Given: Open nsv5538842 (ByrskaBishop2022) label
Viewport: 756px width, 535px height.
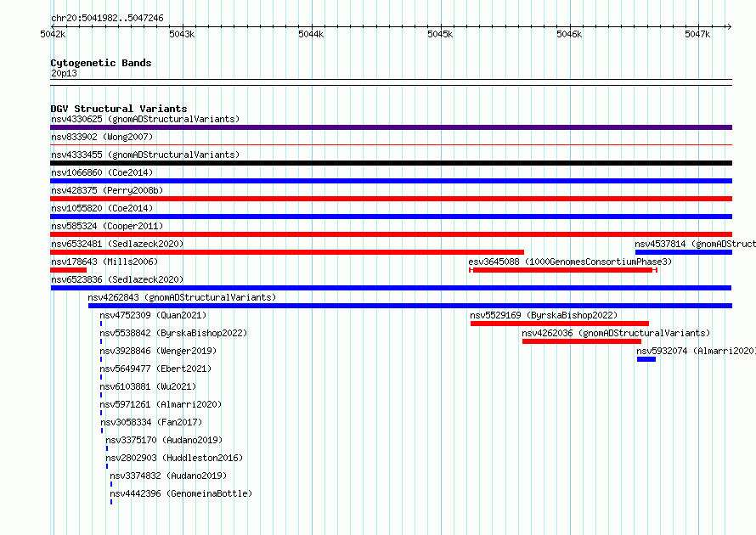Looking at the screenshot, I should coord(173,333).
